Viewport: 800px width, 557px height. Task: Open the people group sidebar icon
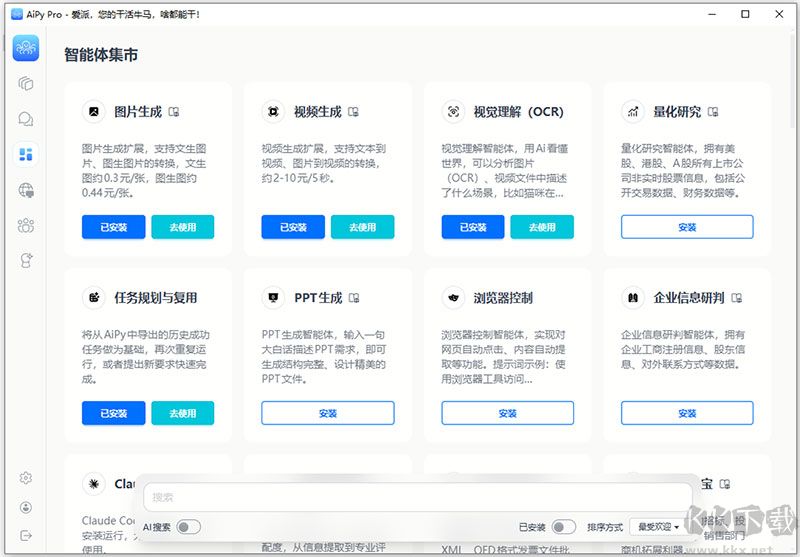pos(26,225)
